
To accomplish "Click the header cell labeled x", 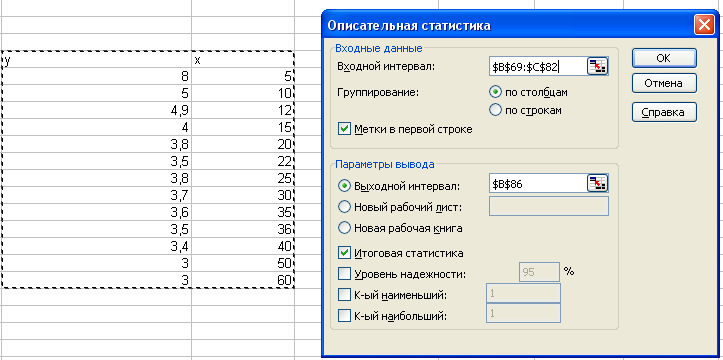I will (x=243, y=60).
